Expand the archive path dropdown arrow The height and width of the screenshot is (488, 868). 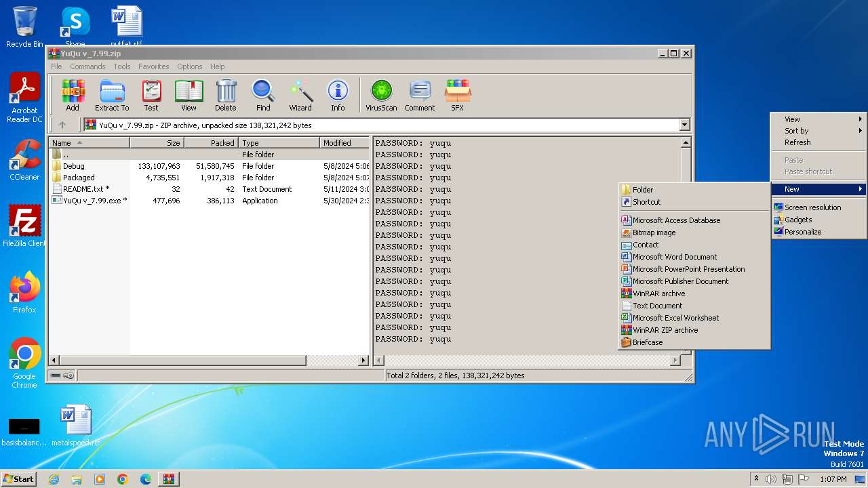pos(684,125)
